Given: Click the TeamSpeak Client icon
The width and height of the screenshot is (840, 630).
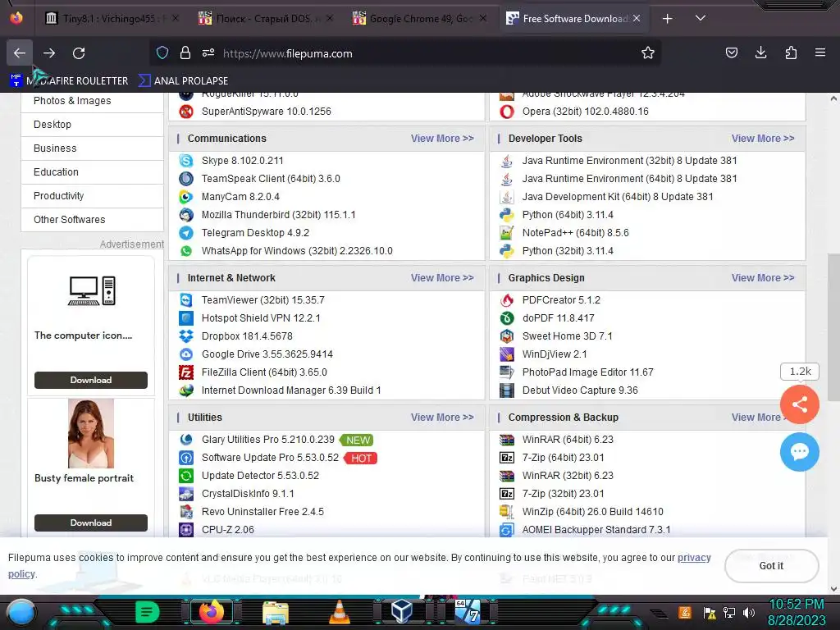Looking at the screenshot, I should pos(186,179).
